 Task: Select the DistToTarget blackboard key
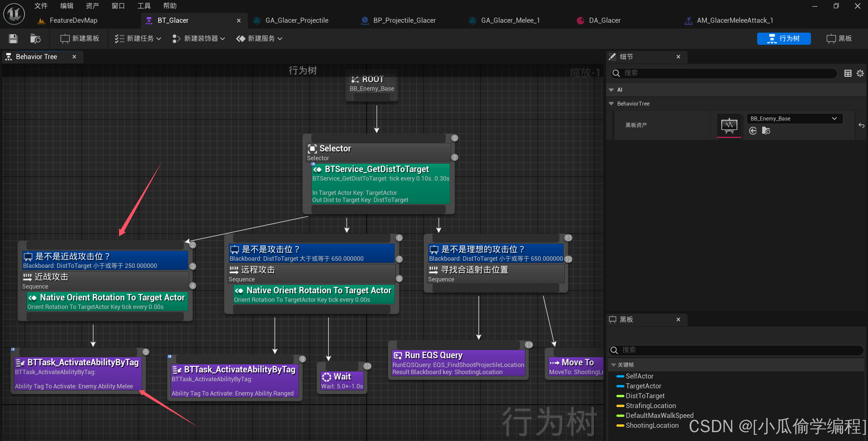[644, 396]
